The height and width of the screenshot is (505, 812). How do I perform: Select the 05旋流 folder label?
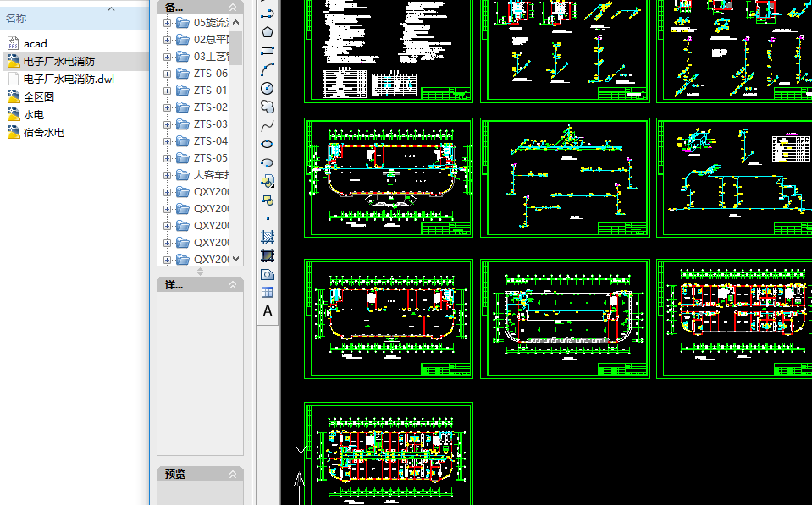pos(212,23)
